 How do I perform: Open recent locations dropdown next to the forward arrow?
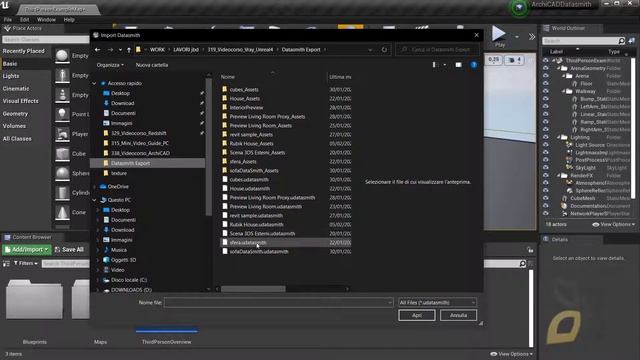120,50
